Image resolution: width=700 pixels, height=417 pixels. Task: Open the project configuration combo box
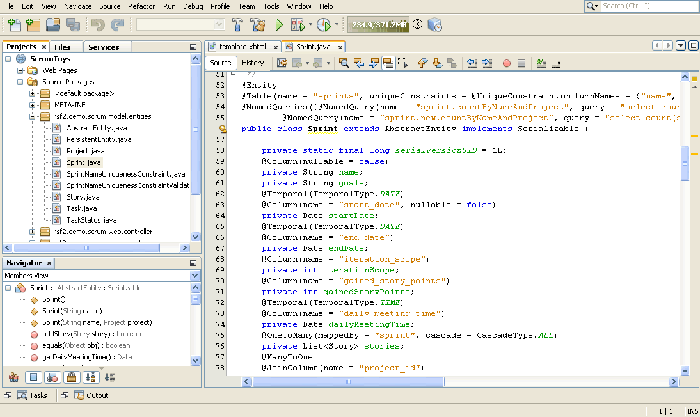point(180,25)
